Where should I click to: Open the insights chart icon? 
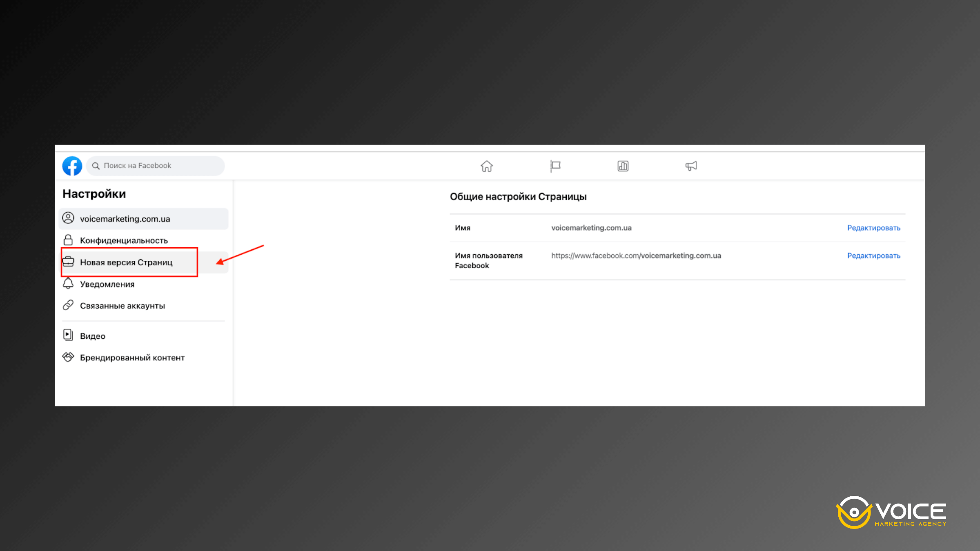coord(623,166)
